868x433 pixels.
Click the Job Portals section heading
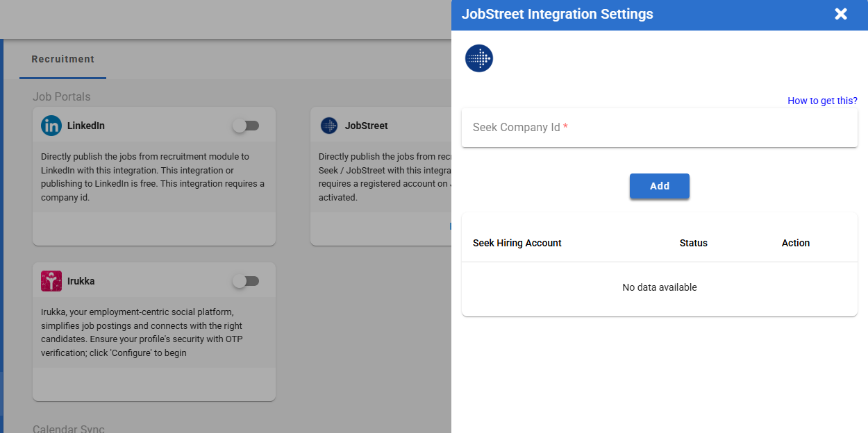[61, 96]
